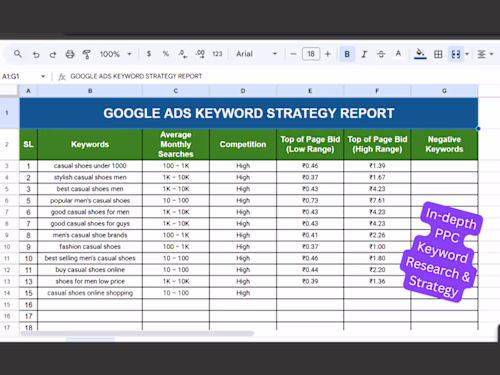
Task: Click cell 'men's casual shoe brands'
Action: [x=90, y=235]
